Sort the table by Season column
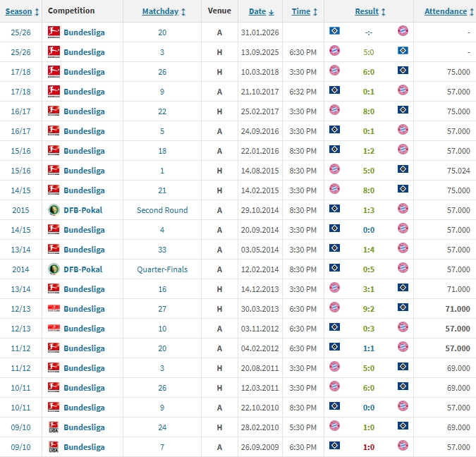Viewport: 476px width, 457px height. coord(19,11)
